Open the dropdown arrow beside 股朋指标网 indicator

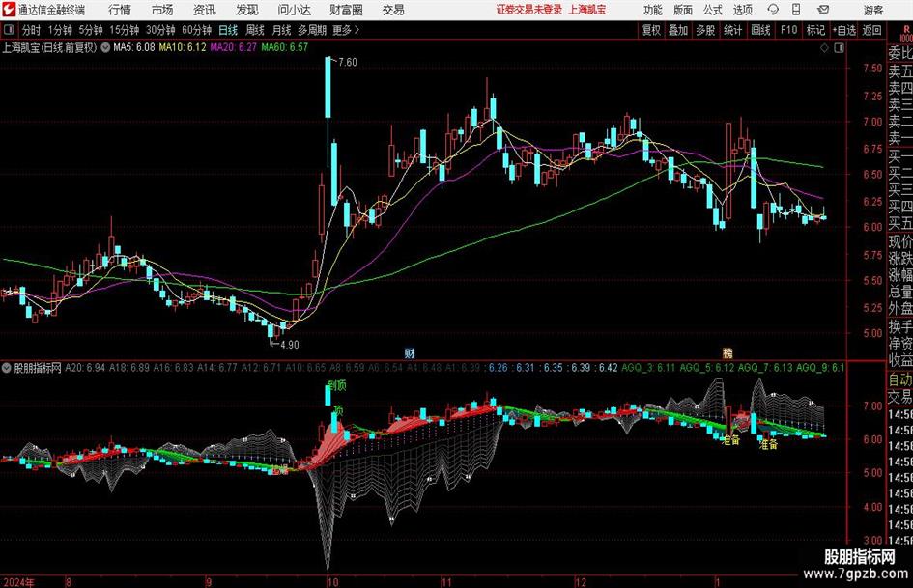(x=7, y=368)
